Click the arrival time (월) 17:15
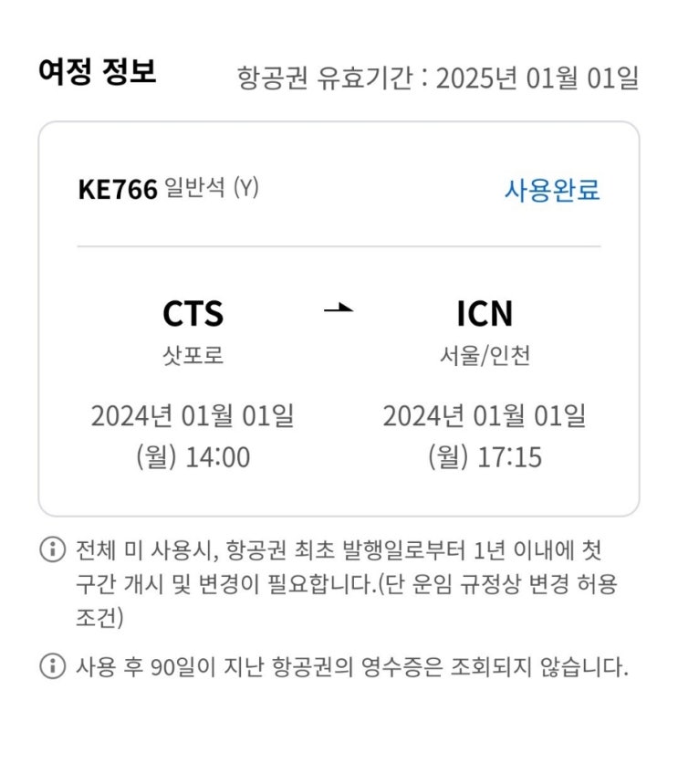Viewport: 678px width, 784px height. coord(485,456)
